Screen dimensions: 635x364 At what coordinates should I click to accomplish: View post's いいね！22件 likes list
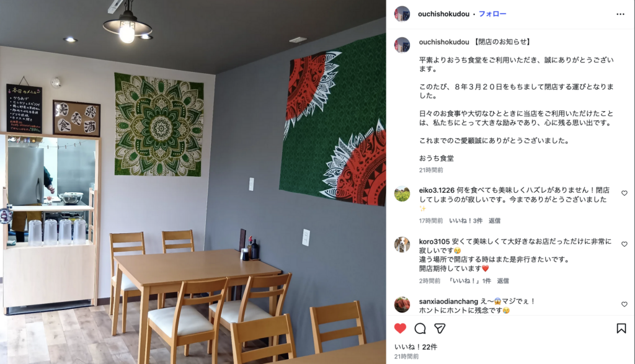[x=415, y=347]
